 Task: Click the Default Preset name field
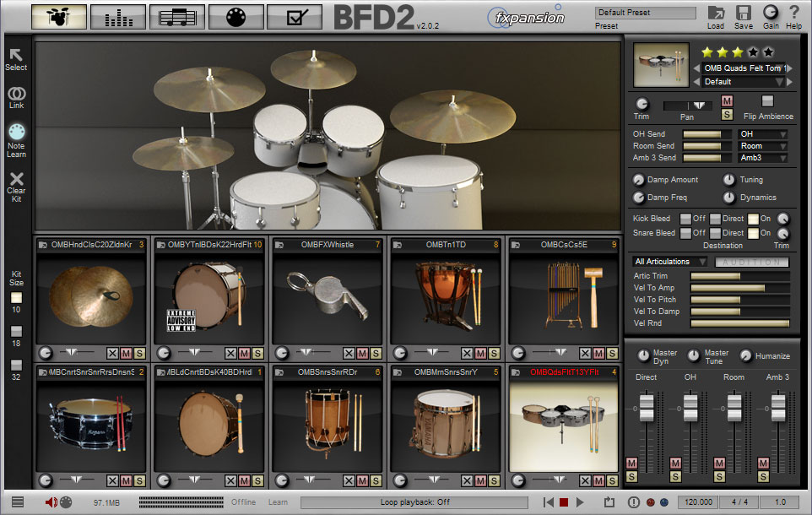click(645, 13)
